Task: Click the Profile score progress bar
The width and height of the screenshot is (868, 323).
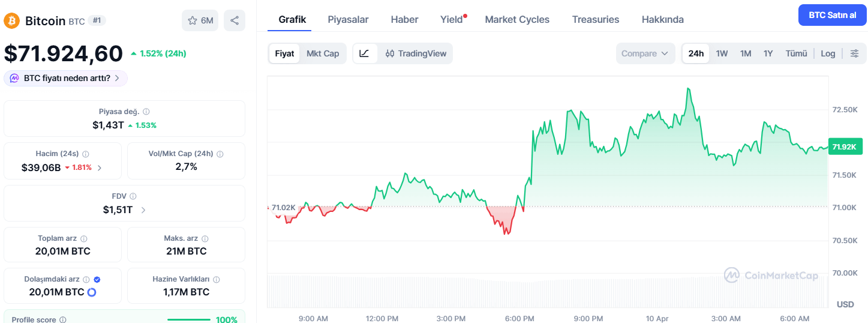Action: [189, 320]
